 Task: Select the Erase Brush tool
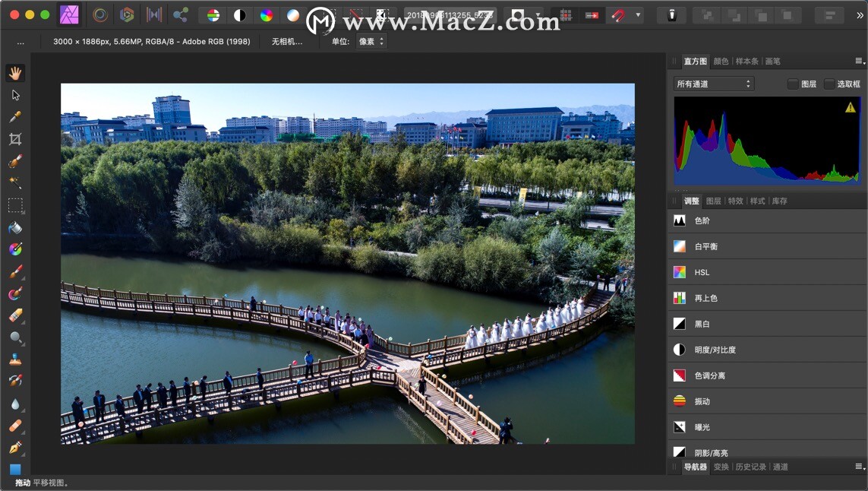[15, 315]
